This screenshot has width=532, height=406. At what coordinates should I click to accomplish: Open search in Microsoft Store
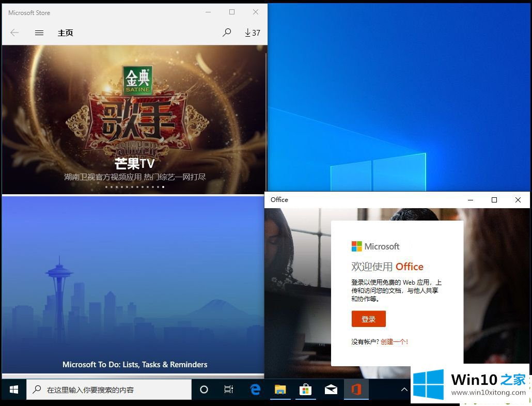pyautogui.click(x=227, y=33)
